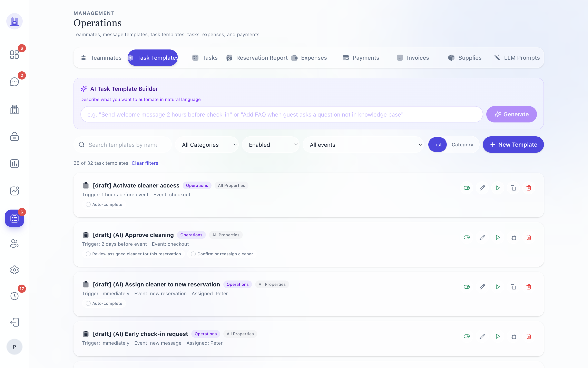Click the logout icon in sidebar
This screenshot has width=588, height=368.
tap(14, 322)
